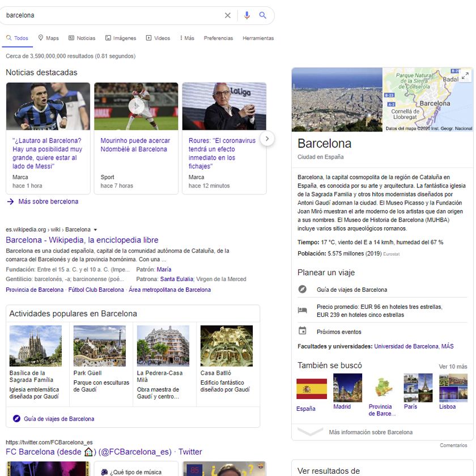Advance the news carousel with right arrow
The image size is (476, 476).
(x=267, y=138)
